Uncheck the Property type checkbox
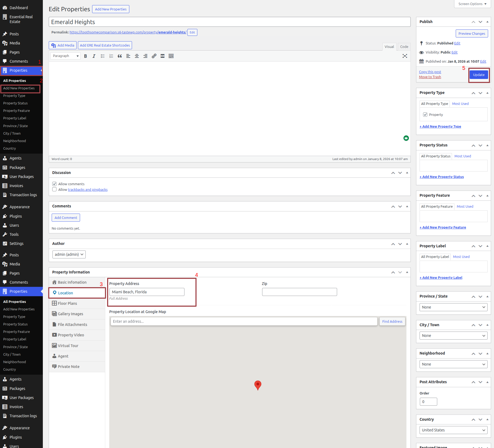The height and width of the screenshot is (448, 494). tap(425, 115)
